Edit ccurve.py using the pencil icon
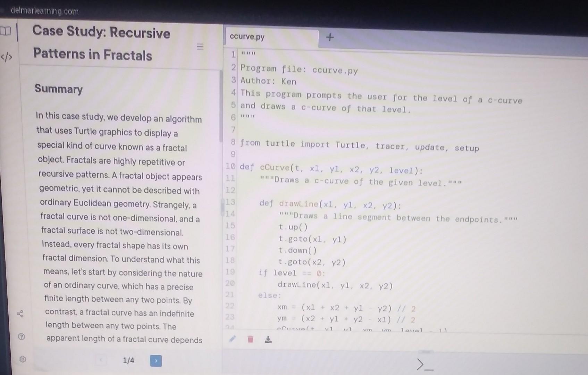 [x=232, y=339]
